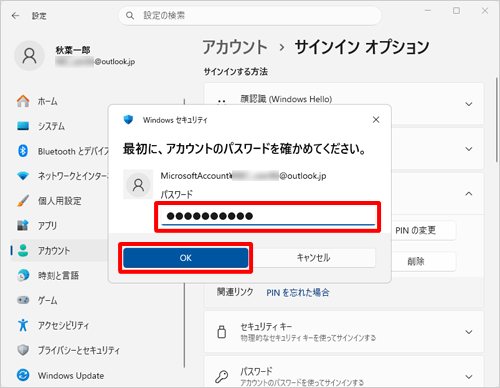This screenshot has height=388, width=500.
Task: Click the network Wi-Fi icon in sidebar
Action: [x=23, y=176]
